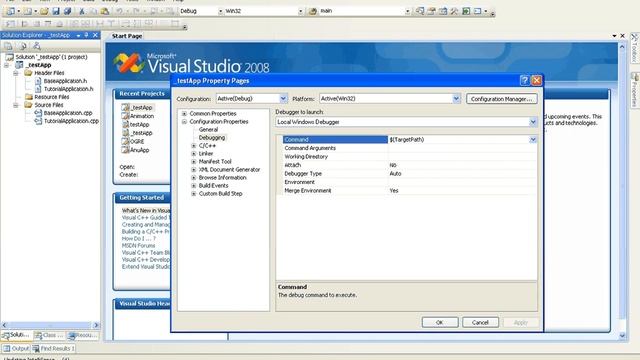Collapse the Header Files folder

point(16,73)
